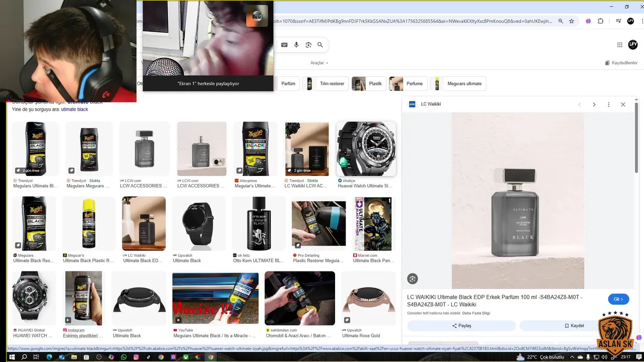Expand the Araçlar tools dropdown
The height and width of the screenshot is (362, 644).
click(x=319, y=63)
